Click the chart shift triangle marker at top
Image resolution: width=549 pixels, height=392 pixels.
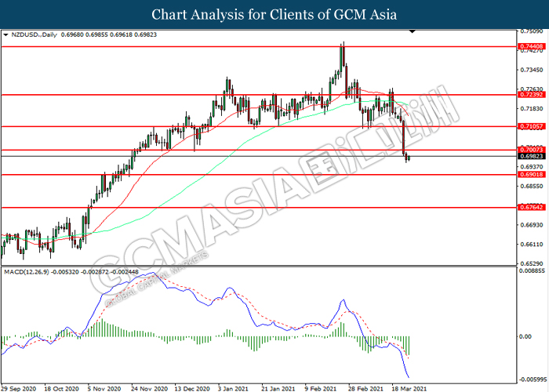(x=413, y=32)
